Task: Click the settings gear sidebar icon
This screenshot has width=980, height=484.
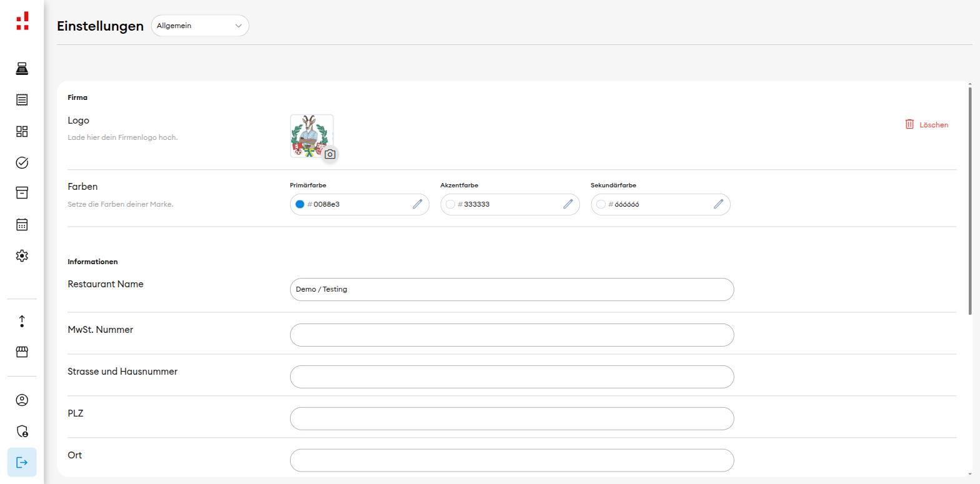Action: [x=22, y=255]
